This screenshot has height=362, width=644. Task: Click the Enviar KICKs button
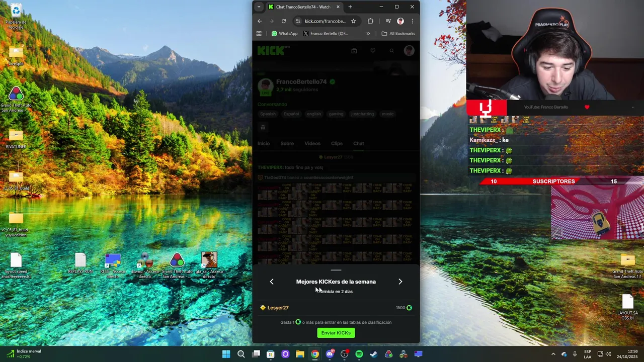click(x=336, y=333)
